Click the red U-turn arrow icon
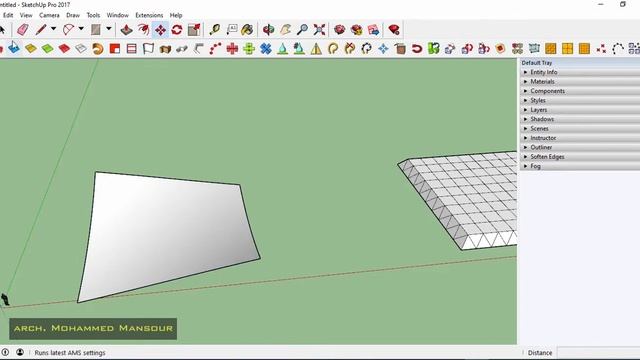 pos(417,49)
